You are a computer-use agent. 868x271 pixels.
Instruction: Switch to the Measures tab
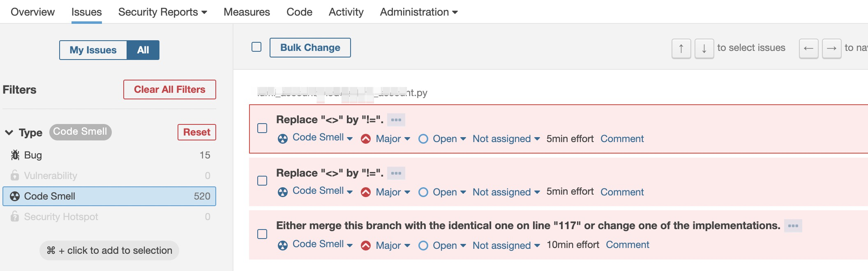[x=247, y=12]
